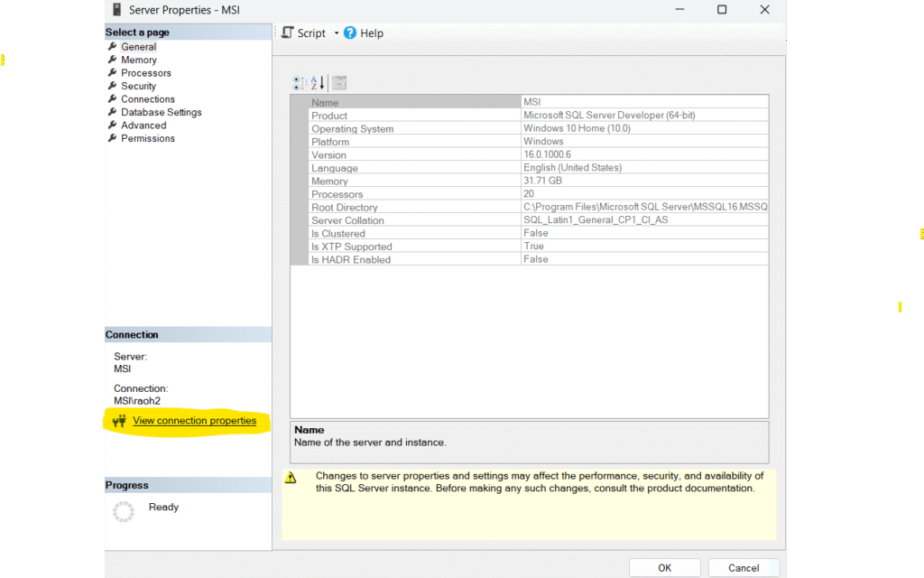Click the warning triangle icon
This screenshot has width=924, height=578.
[291, 478]
